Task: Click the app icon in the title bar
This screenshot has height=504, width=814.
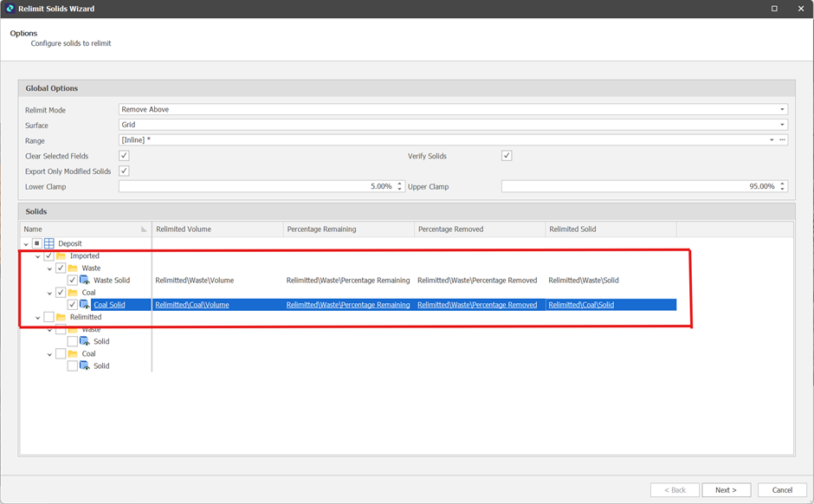Action: 10,9
